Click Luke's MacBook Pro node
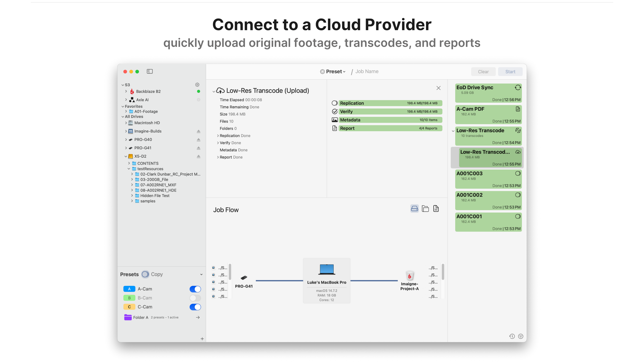 [x=326, y=281]
